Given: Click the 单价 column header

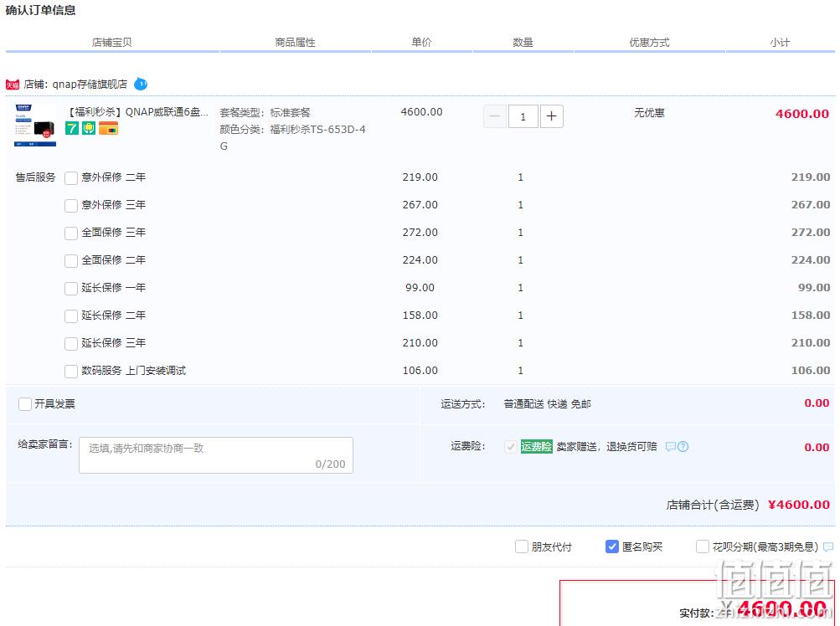Looking at the screenshot, I should click(421, 43).
